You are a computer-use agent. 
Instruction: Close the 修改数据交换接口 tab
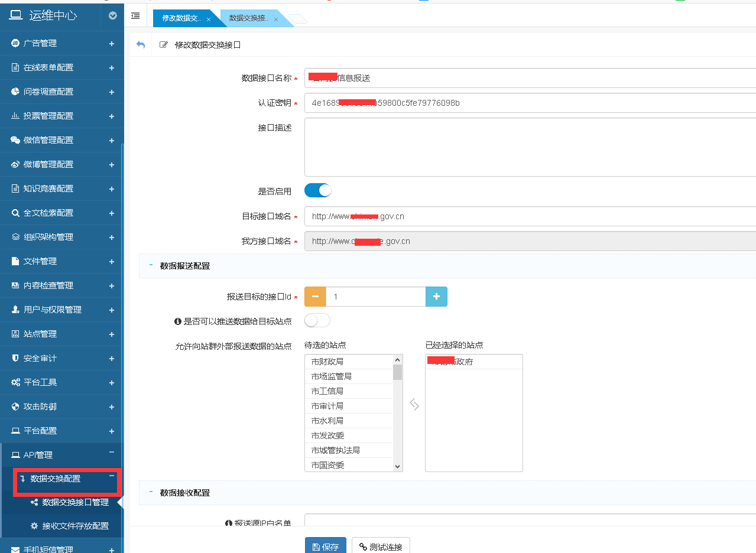[209, 19]
